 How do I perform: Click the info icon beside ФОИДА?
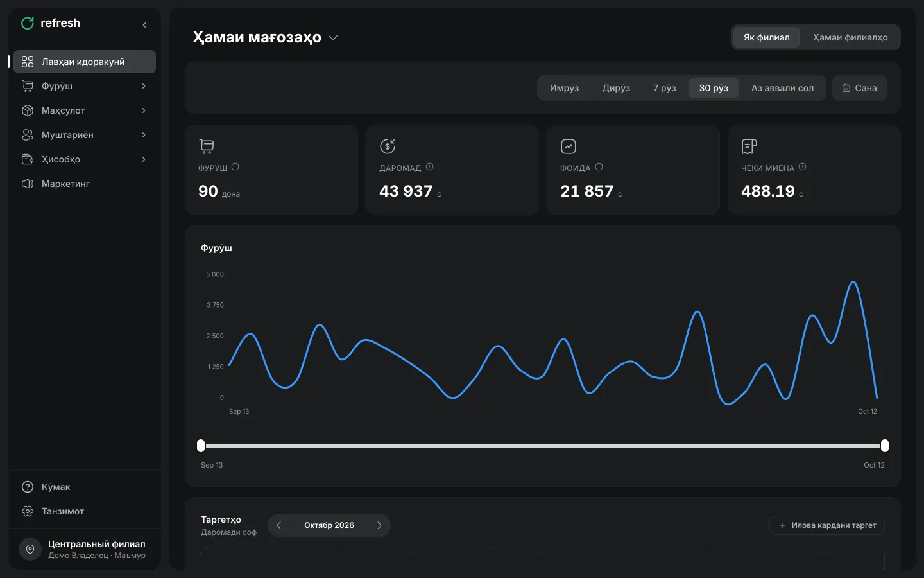click(x=599, y=167)
